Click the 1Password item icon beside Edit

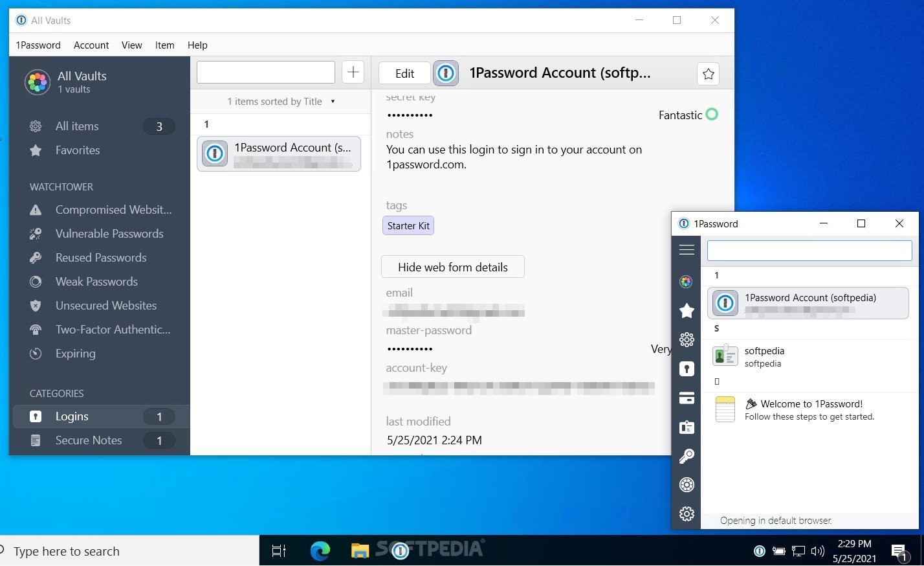(x=446, y=73)
